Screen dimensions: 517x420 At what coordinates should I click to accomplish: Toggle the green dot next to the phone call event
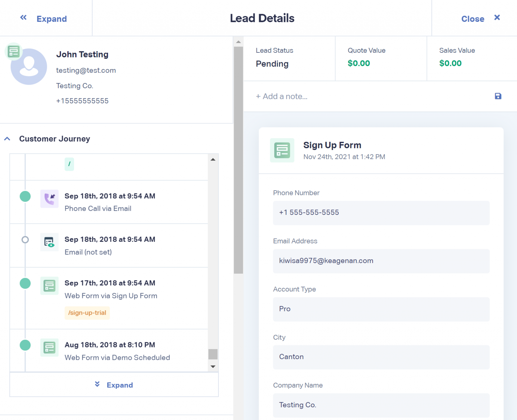(25, 196)
